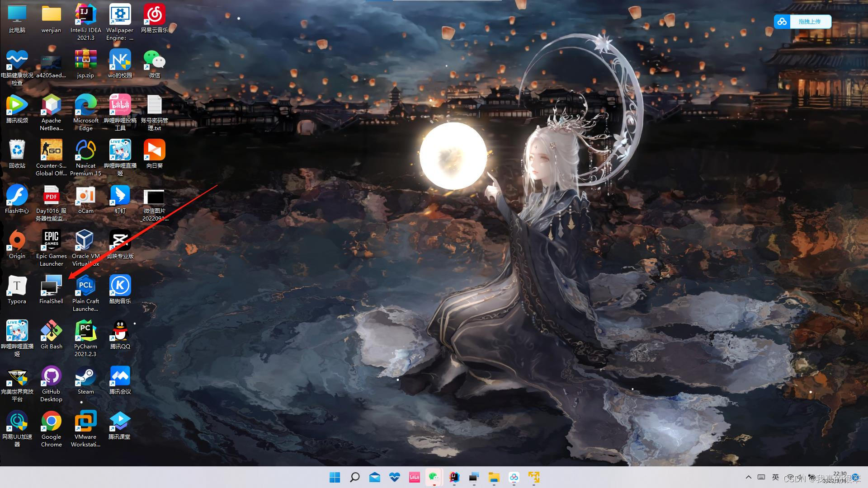Switch to IntelliJ IDEA in the taskbar
Viewport: 868px width, 488px height.
[x=454, y=477]
